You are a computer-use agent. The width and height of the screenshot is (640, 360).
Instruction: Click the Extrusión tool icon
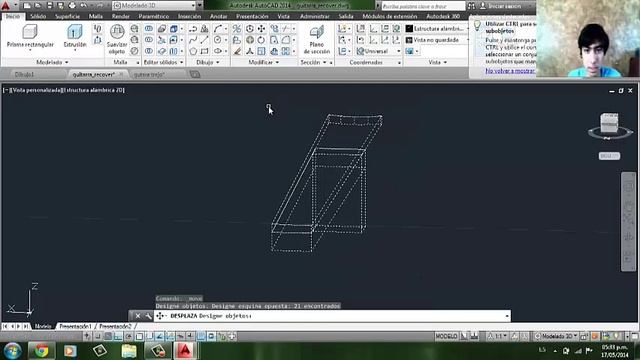[x=75, y=36]
